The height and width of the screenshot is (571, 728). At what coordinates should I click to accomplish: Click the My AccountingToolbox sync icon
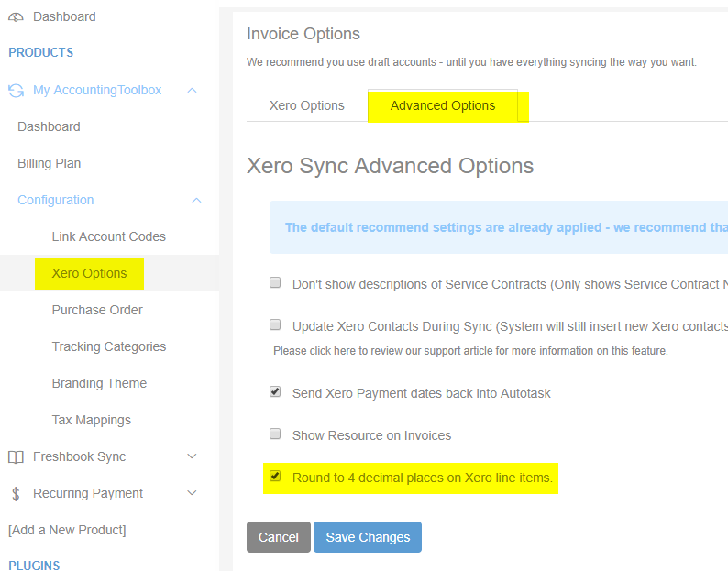(x=16, y=90)
